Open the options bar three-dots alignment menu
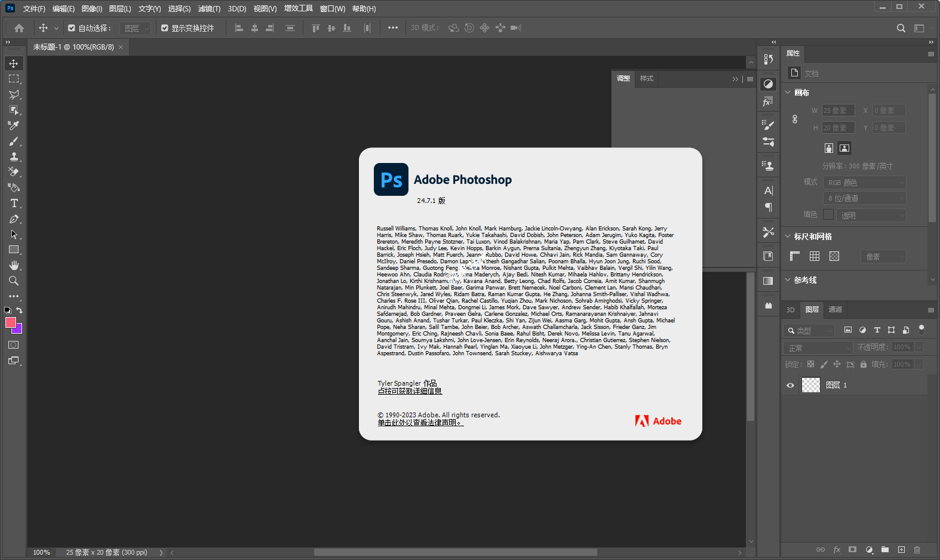This screenshot has width=940, height=560. click(x=392, y=28)
